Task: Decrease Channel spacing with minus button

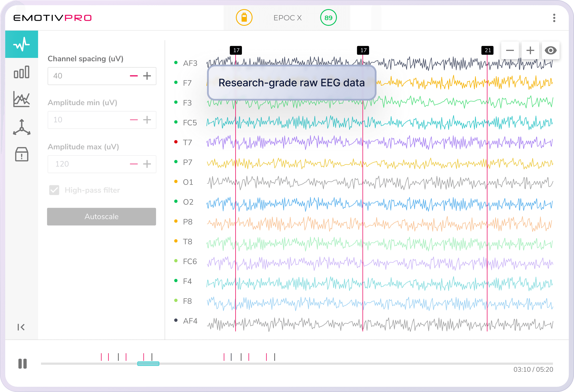Action: (x=134, y=76)
